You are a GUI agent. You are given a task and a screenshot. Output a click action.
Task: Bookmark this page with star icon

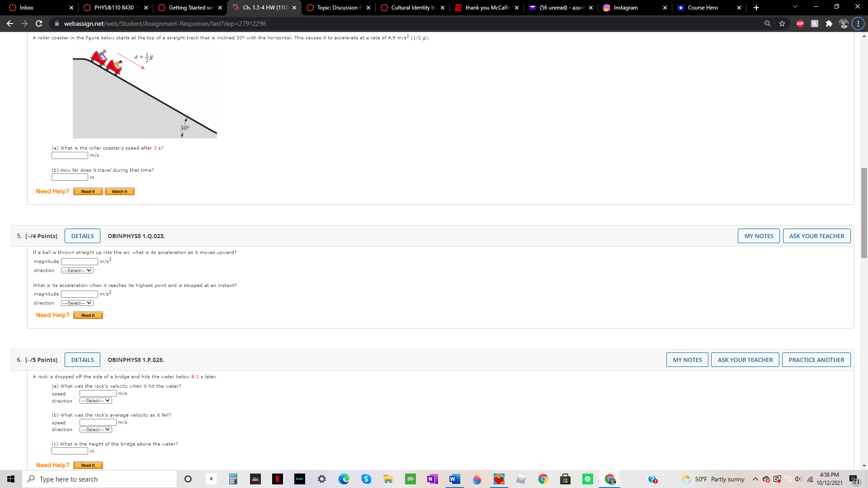coord(782,23)
